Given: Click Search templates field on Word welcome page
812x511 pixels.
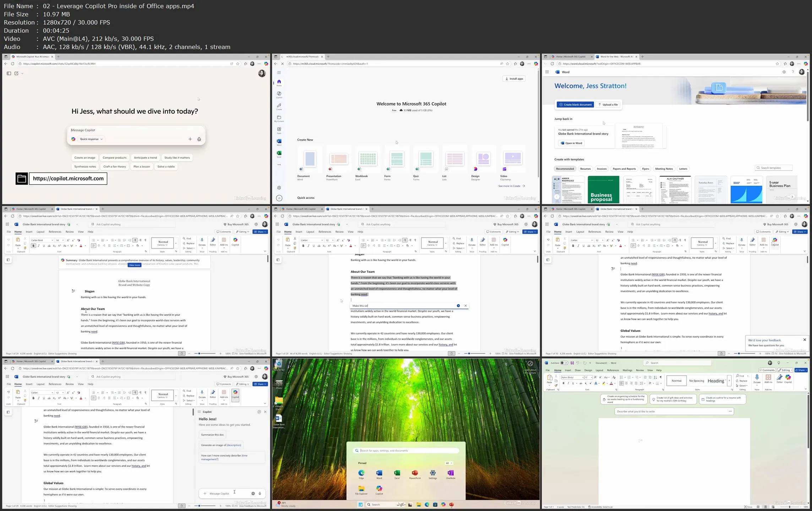Looking at the screenshot, I should [774, 168].
